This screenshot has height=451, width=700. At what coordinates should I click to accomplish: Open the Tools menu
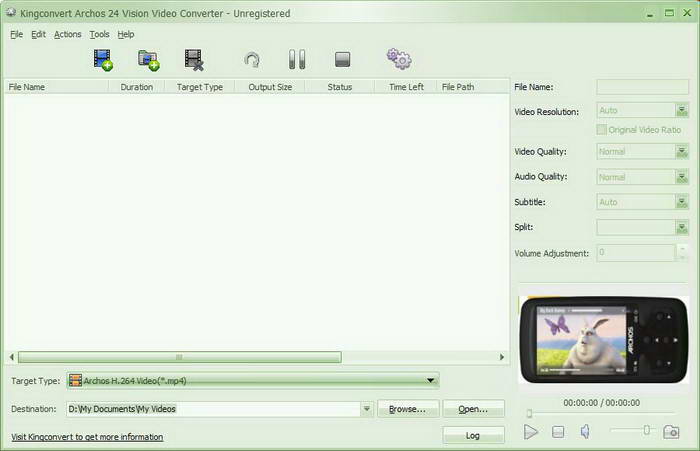click(99, 34)
